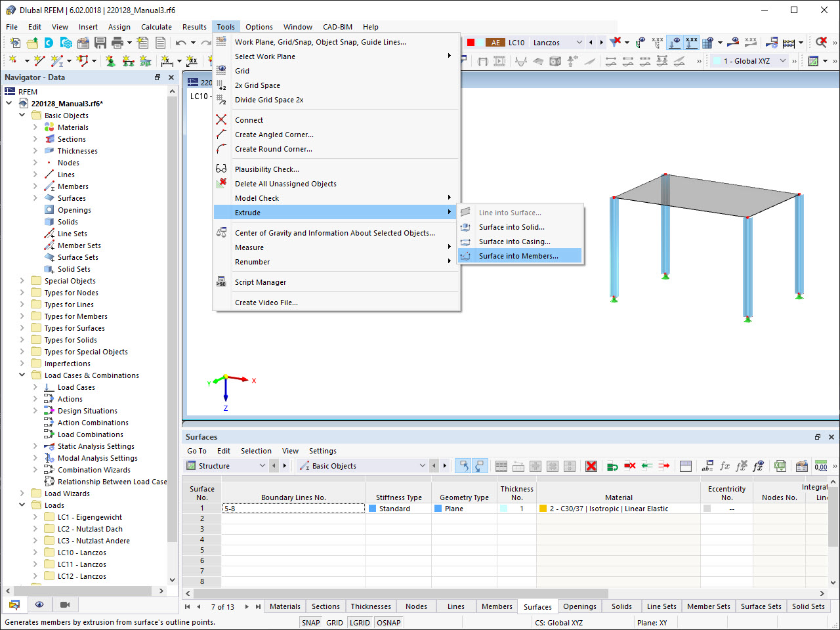The width and height of the screenshot is (840, 630).
Task: Click the open model folder icon
Action: click(31, 43)
